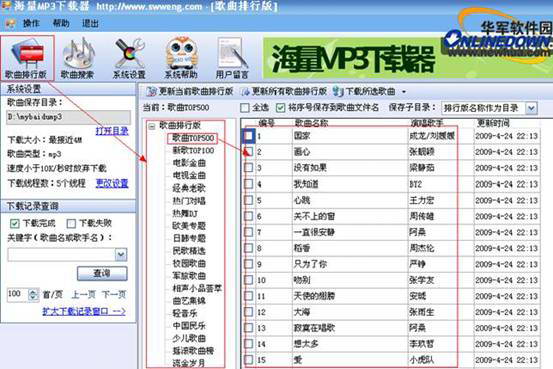Click 更新所有歌曲排行版 toolbar button
The height and width of the screenshot is (369, 553).
coord(284,91)
